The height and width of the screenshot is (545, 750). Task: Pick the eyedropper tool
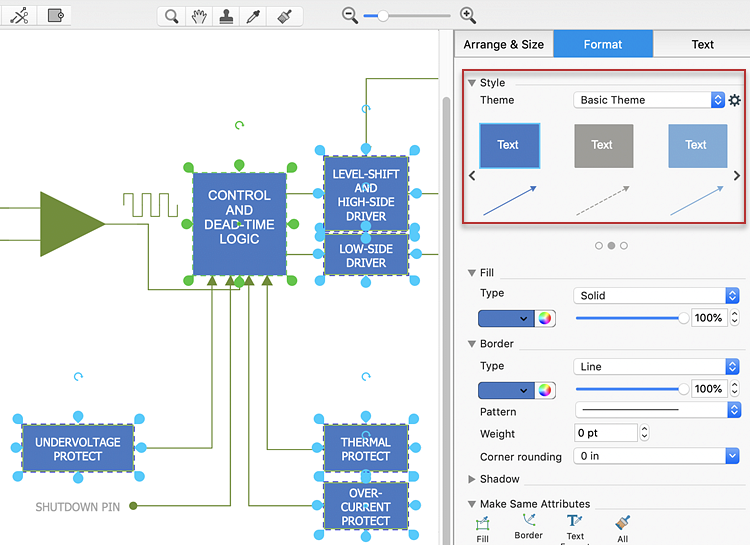point(256,16)
